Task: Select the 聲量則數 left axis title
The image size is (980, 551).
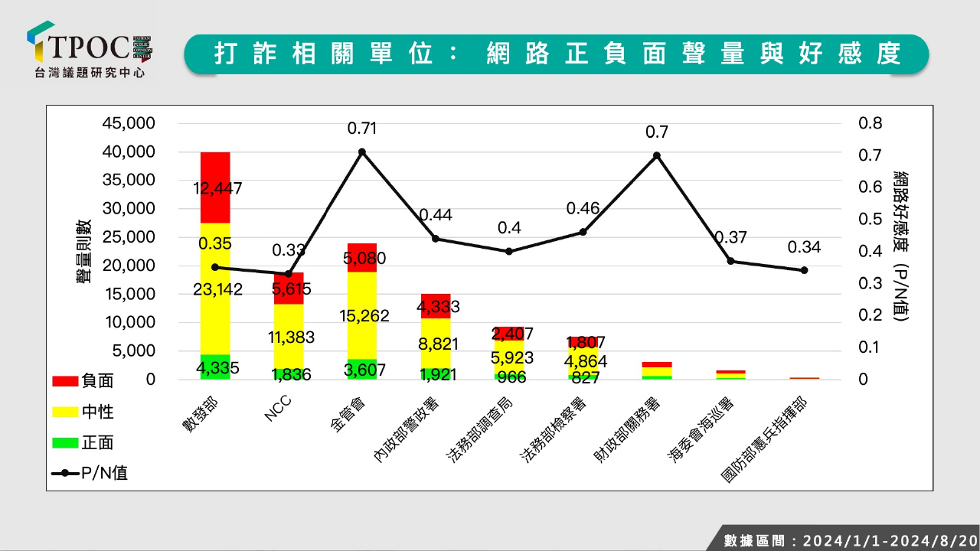Action: (83, 252)
